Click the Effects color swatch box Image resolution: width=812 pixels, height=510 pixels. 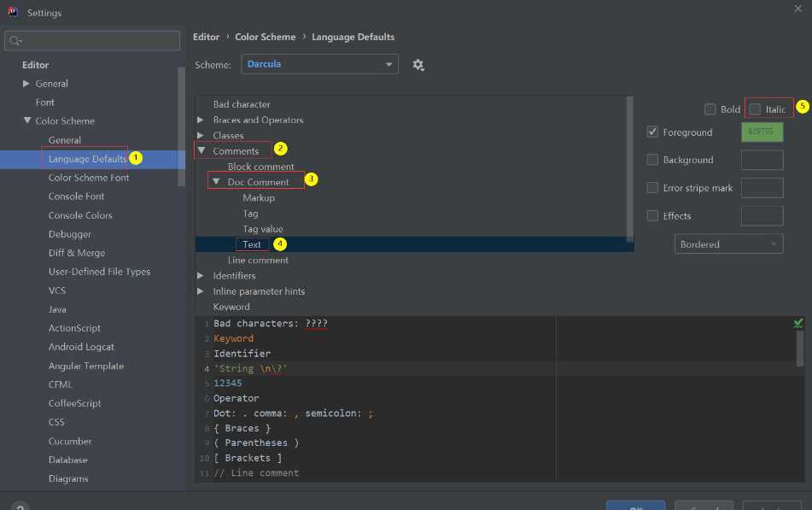click(x=762, y=215)
